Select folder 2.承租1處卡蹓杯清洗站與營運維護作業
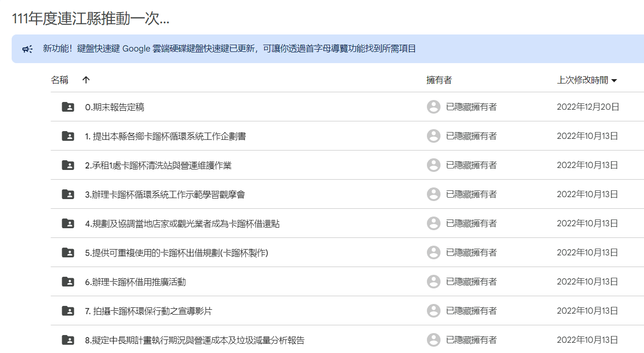 (x=158, y=166)
